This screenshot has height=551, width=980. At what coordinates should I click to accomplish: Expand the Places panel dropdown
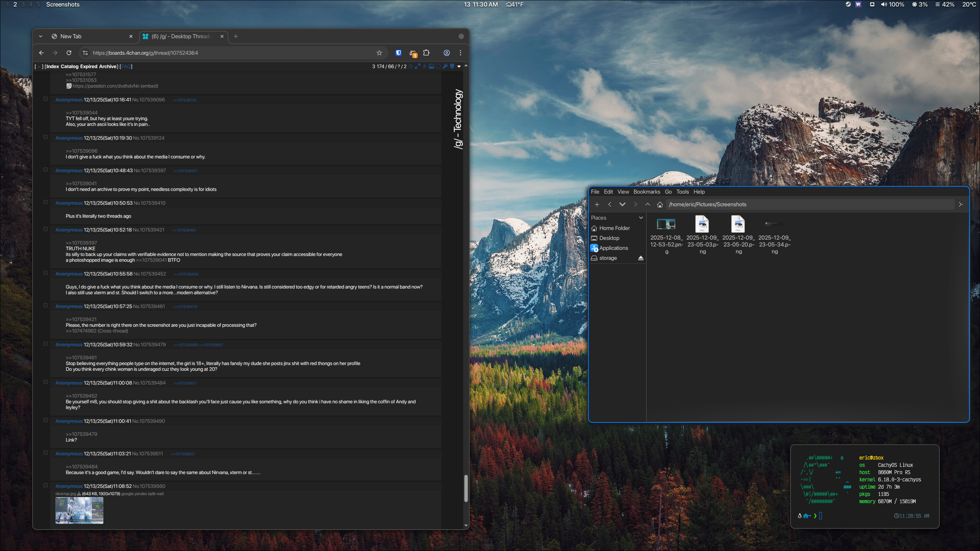click(x=641, y=218)
